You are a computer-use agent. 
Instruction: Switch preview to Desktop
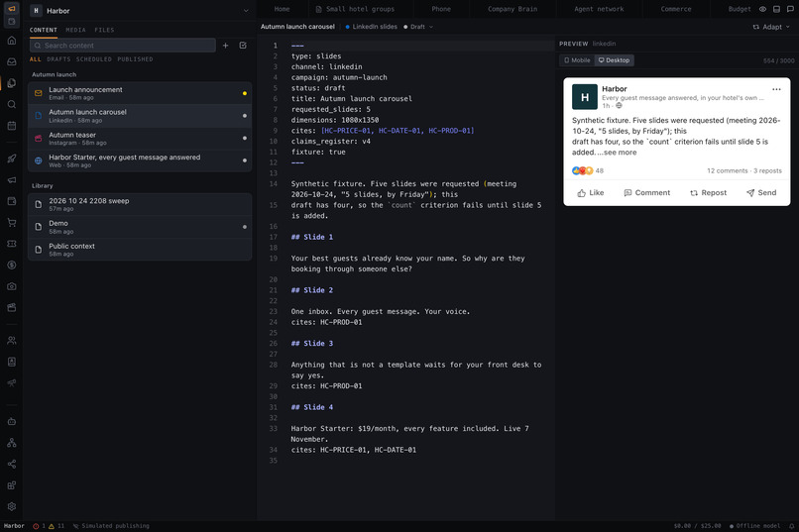[614, 60]
